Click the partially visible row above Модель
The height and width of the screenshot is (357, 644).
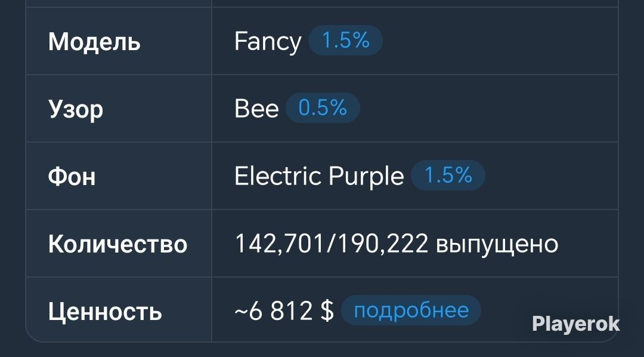point(322,4)
